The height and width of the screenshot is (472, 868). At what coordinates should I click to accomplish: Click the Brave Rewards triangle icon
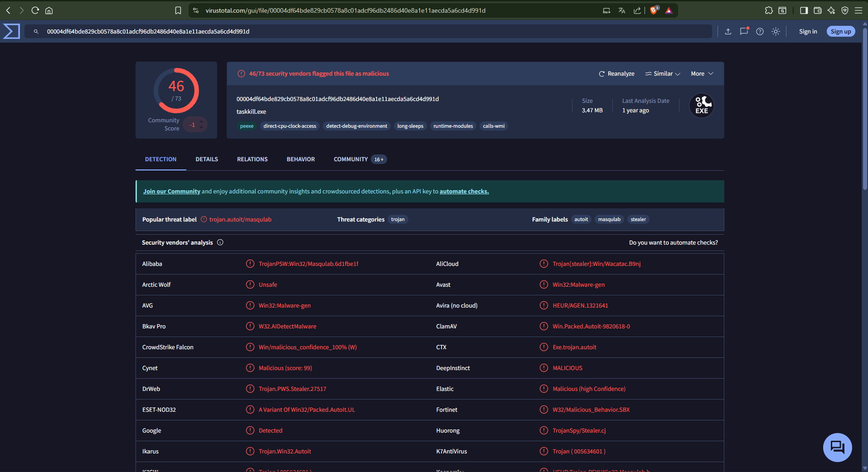pos(669,10)
